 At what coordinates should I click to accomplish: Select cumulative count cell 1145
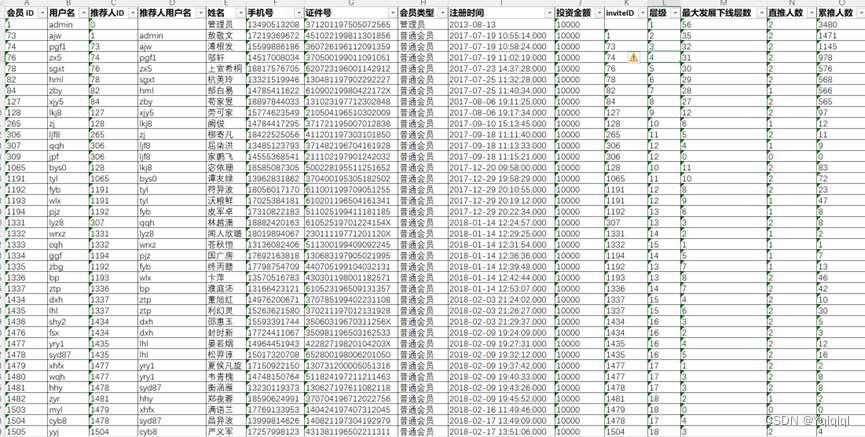point(840,46)
